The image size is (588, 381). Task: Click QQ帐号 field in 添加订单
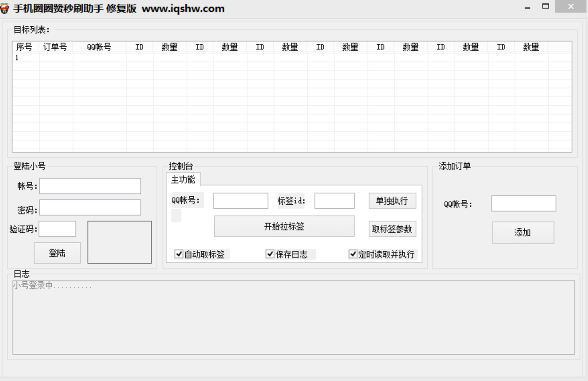(x=523, y=203)
